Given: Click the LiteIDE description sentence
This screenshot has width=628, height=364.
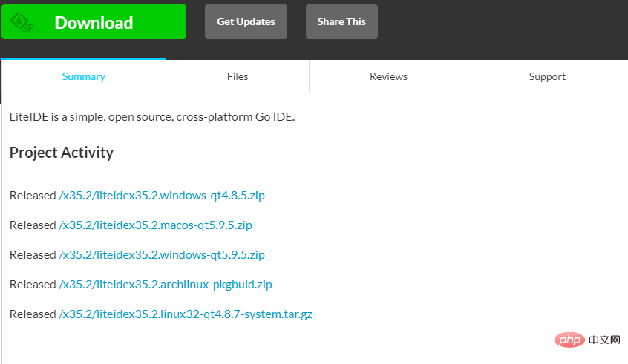Looking at the screenshot, I should (152, 117).
